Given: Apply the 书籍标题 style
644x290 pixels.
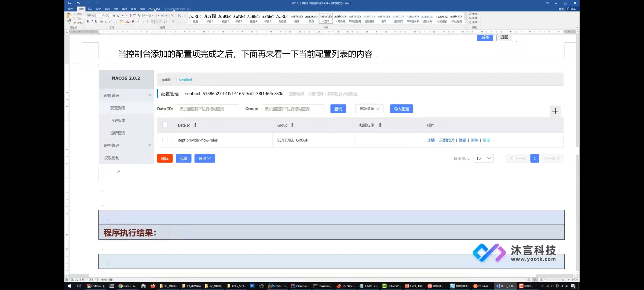Looking at the screenshot, I should [x=442, y=18].
